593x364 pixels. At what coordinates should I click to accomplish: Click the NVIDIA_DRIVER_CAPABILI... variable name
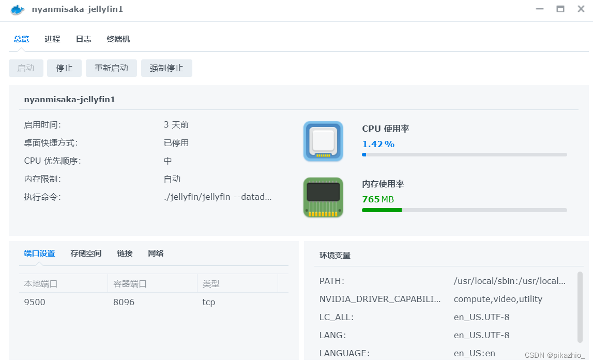point(380,299)
